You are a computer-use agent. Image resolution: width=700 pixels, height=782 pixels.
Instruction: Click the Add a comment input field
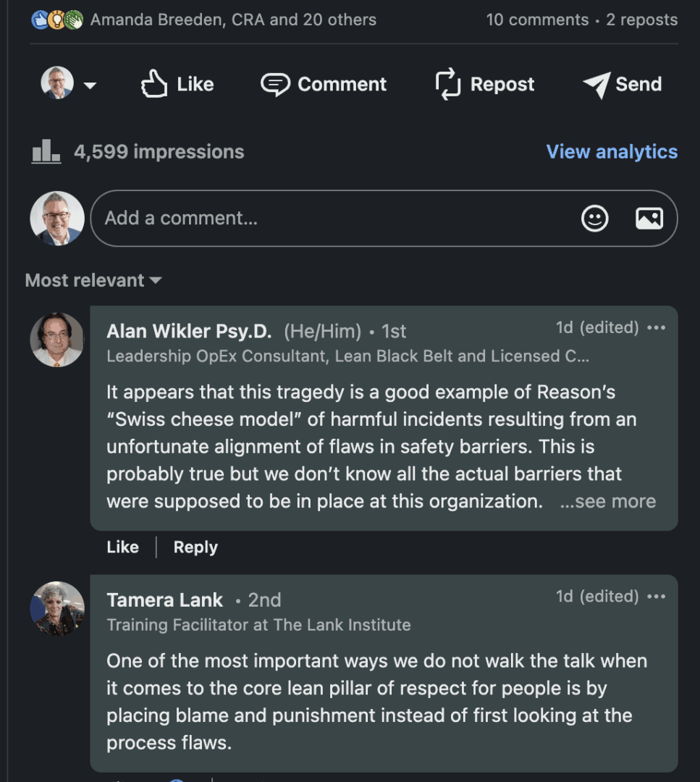coord(333,219)
